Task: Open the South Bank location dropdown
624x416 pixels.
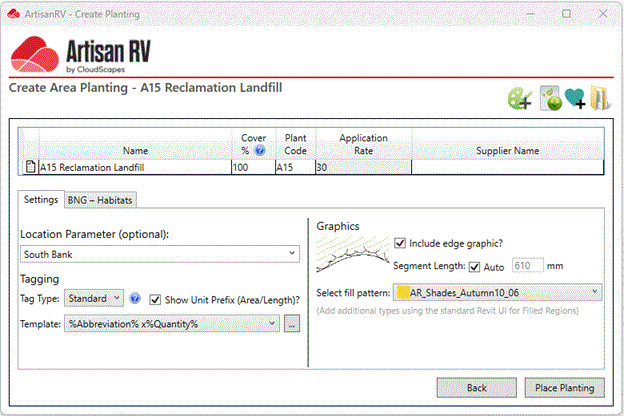Action: click(x=160, y=254)
